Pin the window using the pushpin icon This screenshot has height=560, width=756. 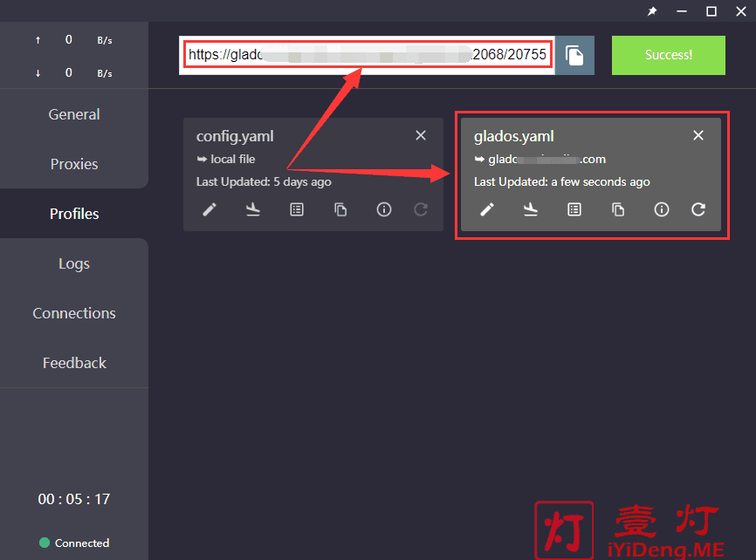click(x=652, y=11)
